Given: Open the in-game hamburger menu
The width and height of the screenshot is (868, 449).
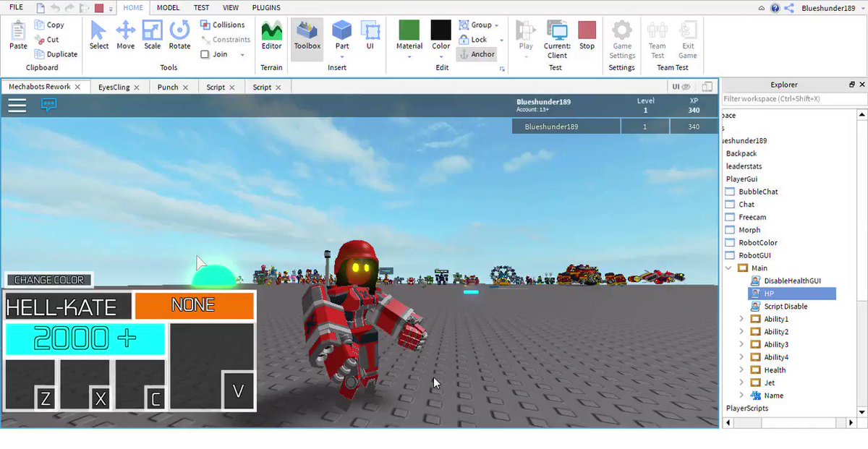Looking at the screenshot, I should [x=17, y=106].
